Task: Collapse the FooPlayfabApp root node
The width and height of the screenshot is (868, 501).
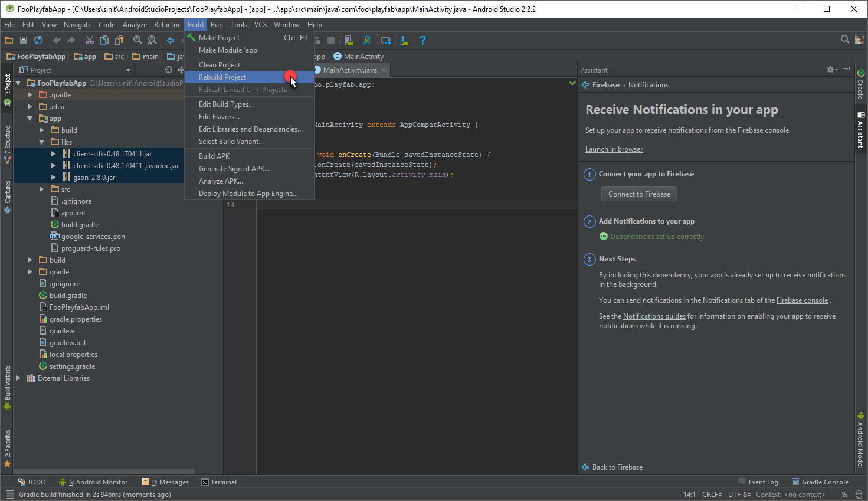Action: (x=18, y=83)
